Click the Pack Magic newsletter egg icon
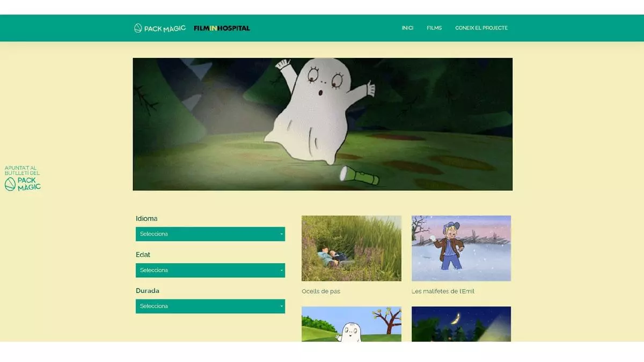 coord(10,184)
